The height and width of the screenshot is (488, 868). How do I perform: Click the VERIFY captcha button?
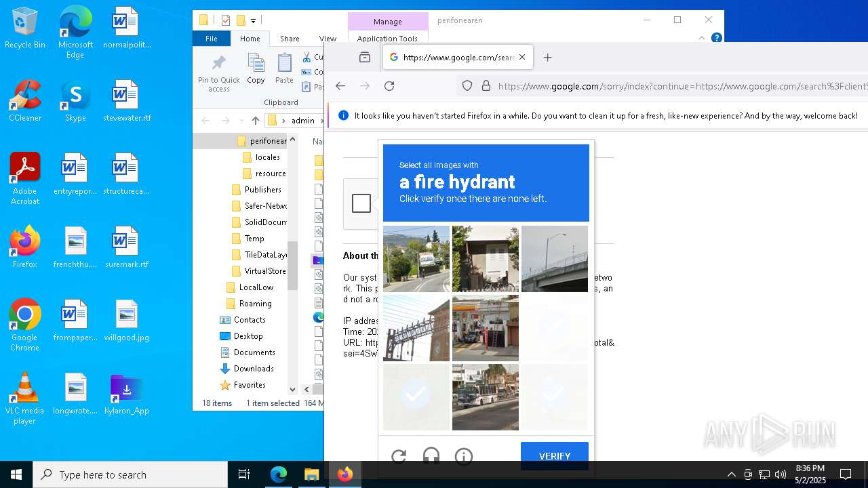point(555,456)
